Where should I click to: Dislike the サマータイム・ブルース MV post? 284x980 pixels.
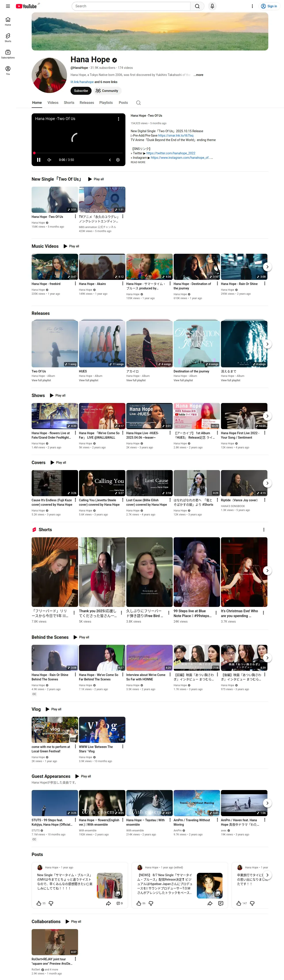(x=51, y=903)
